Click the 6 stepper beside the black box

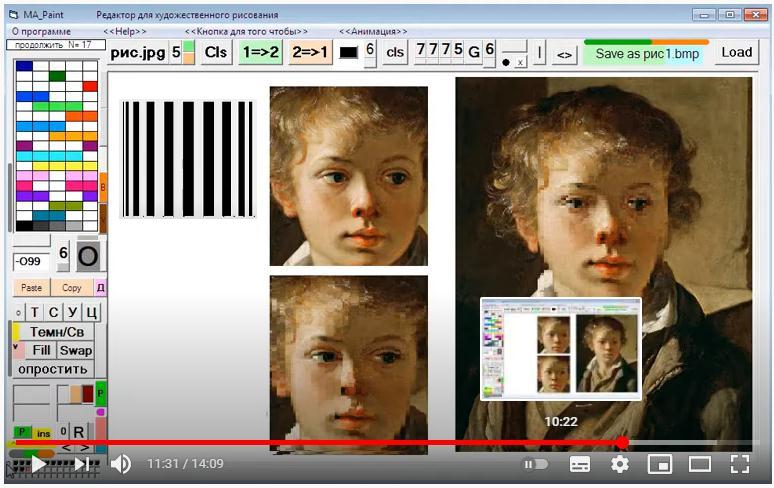[370, 52]
